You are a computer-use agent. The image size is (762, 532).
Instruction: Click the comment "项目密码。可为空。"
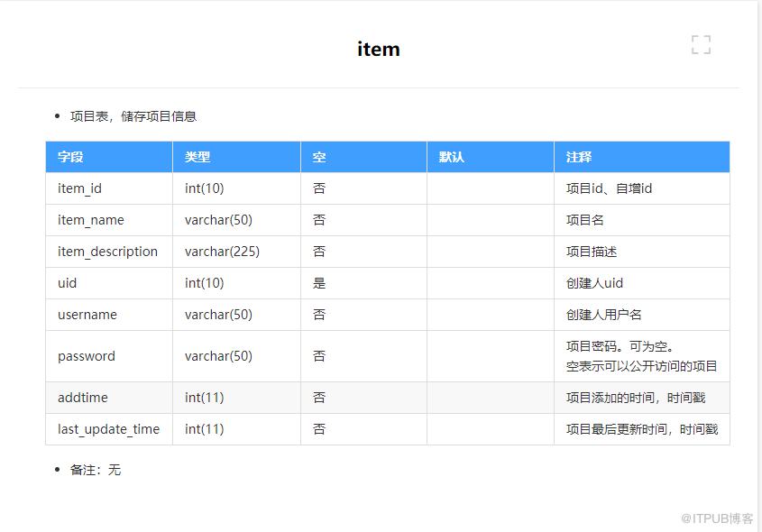click(x=620, y=347)
